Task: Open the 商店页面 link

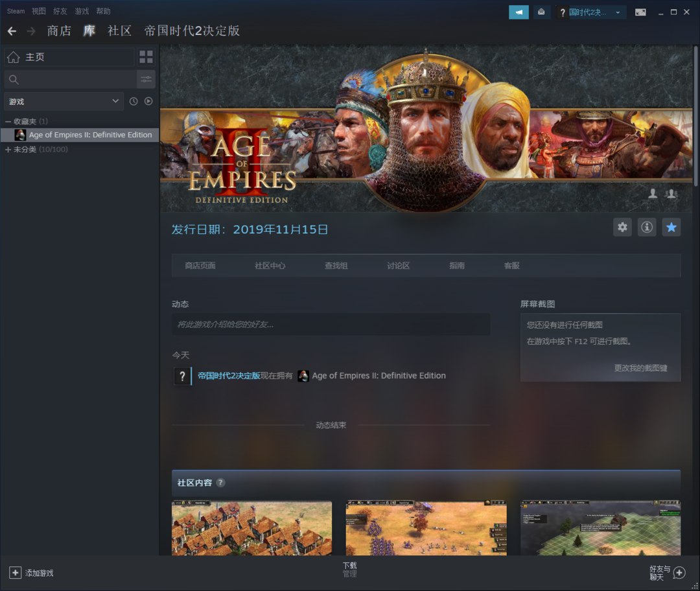Action: pos(200,266)
